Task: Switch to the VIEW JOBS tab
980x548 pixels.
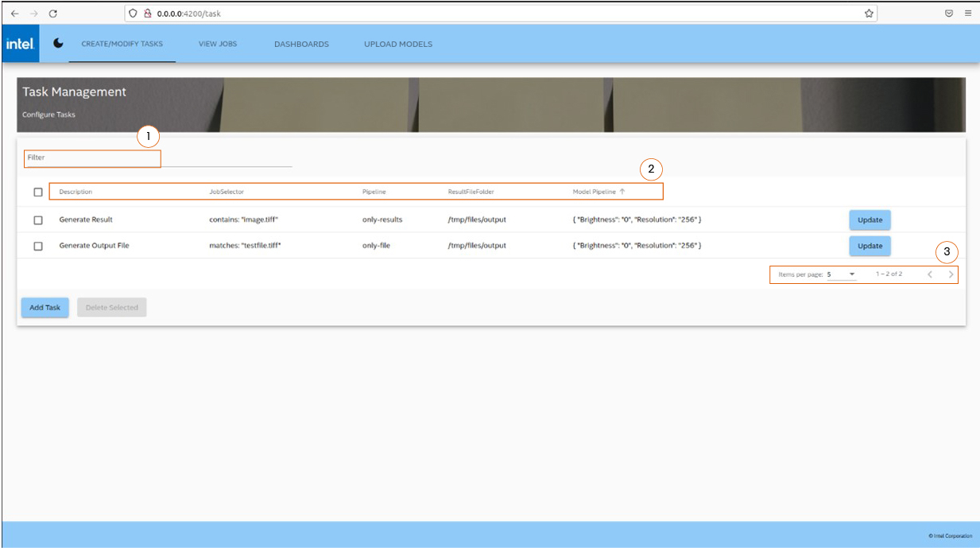Action: point(217,44)
